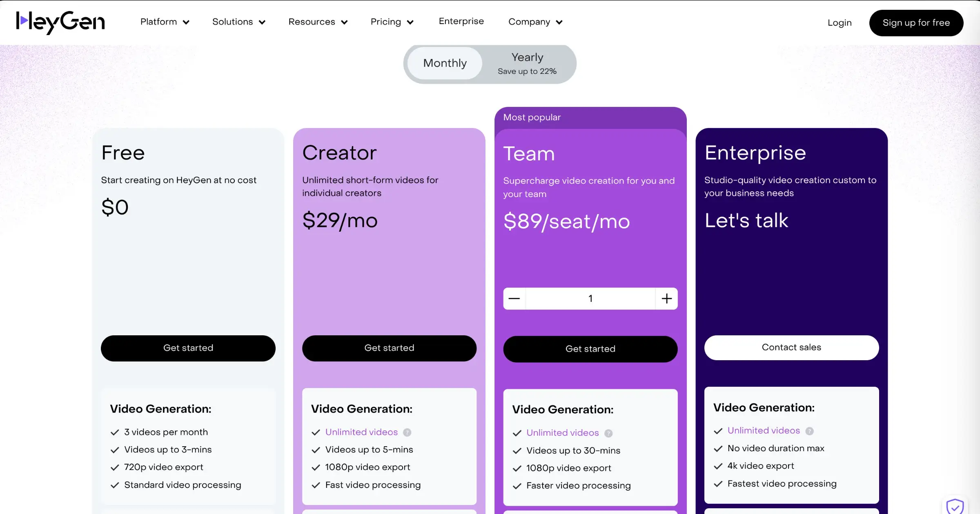The image size is (980, 514).
Task: Click Contact sales on Enterprise plan
Action: pos(791,348)
